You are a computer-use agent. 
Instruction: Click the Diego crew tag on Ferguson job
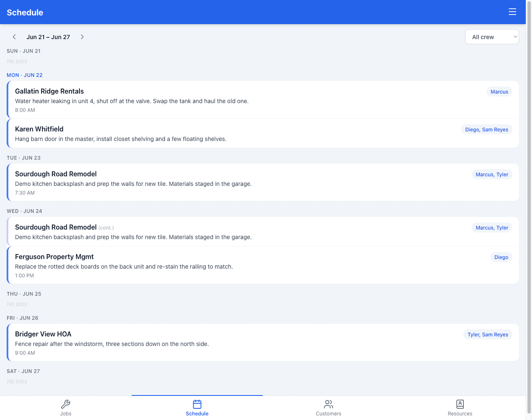pos(501,257)
